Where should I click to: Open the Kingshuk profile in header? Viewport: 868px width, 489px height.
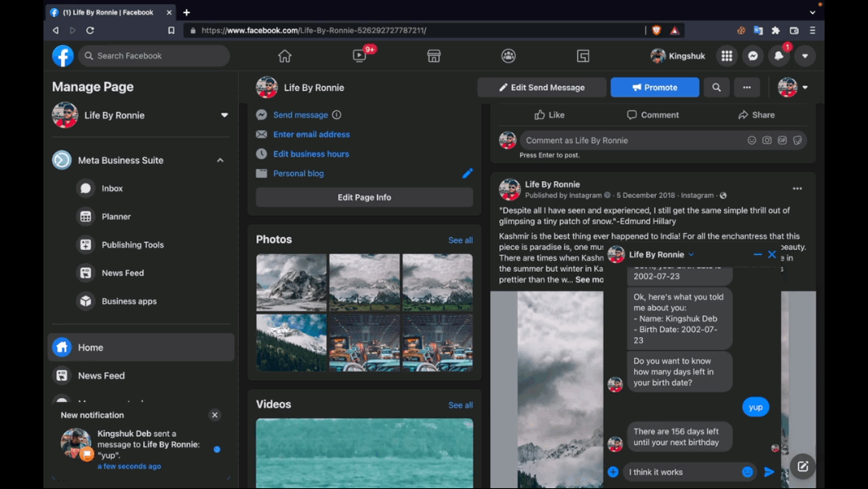point(678,56)
